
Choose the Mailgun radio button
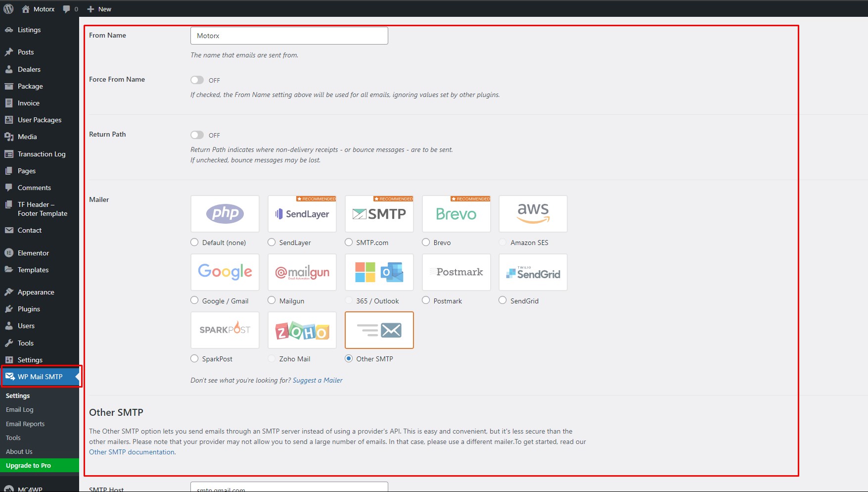coord(272,300)
